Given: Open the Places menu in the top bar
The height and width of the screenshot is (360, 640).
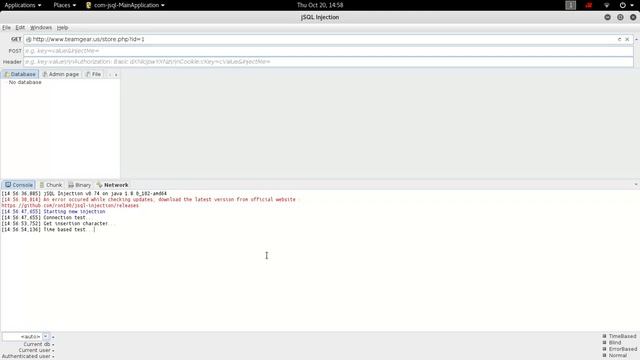Looking at the screenshot, I should pos(64,5).
